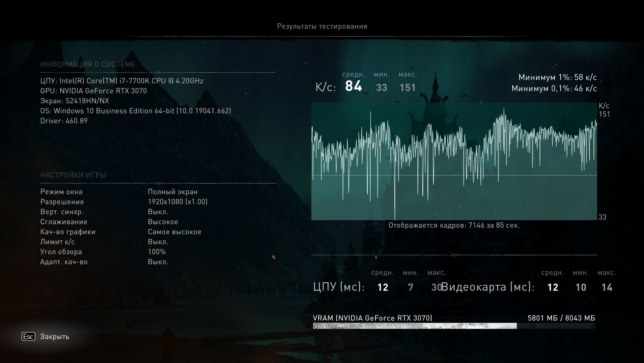Select the 100% field of view value
Viewport: 644px width, 363px height.
click(157, 252)
